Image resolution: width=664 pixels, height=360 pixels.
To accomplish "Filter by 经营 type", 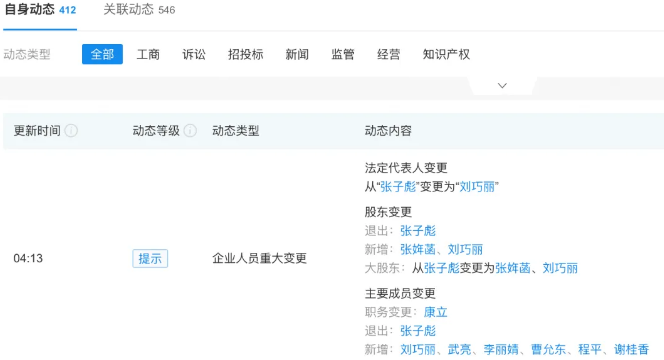I will 389,54.
